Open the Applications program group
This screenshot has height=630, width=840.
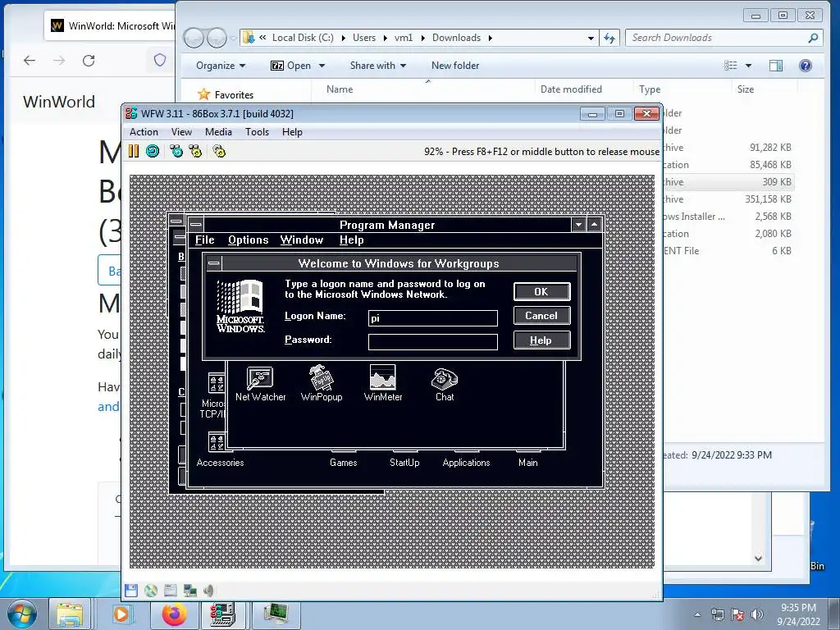point(466,462)
